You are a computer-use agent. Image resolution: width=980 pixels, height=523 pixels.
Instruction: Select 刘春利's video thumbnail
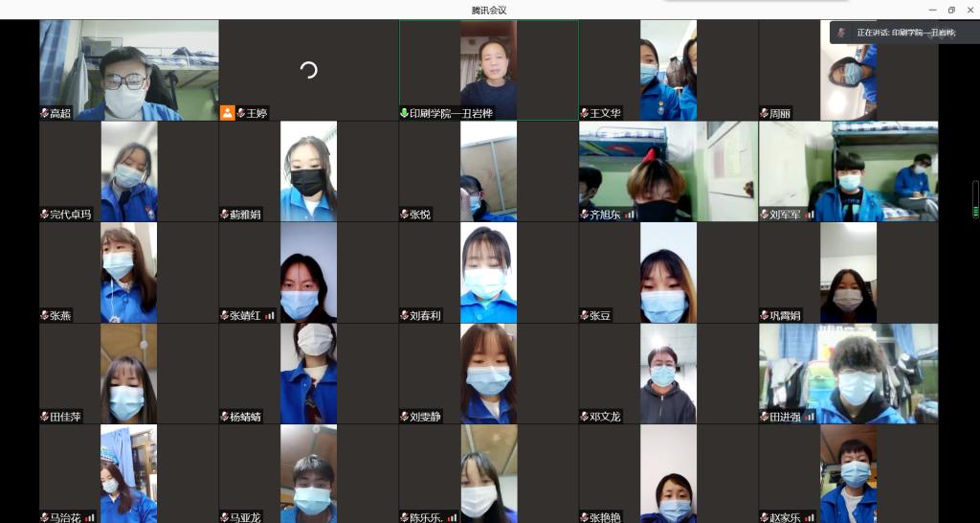click(x=488, y=272)
